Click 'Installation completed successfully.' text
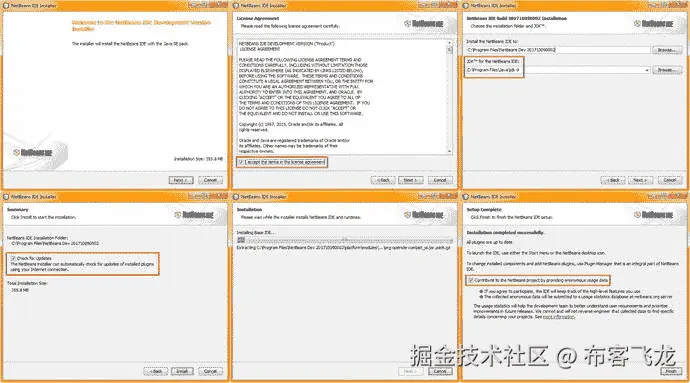This screenshot has height=383, width=690. coord(505,232)
